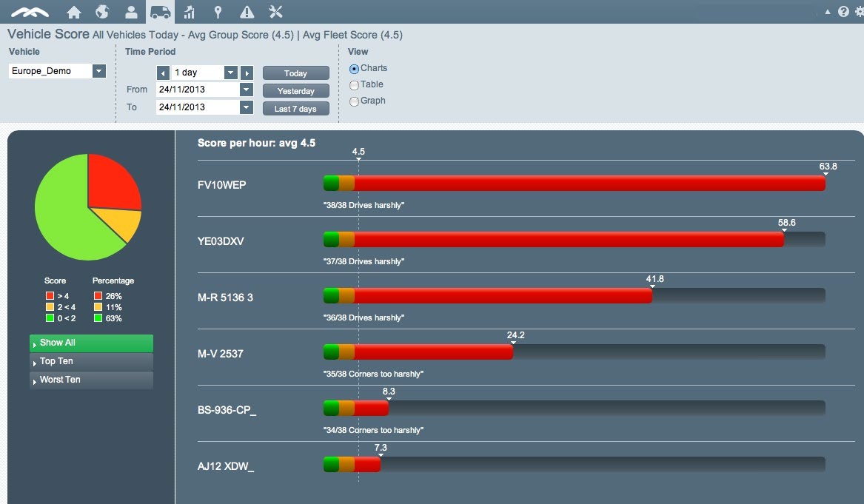Open the globe map view icon

(101, 11)
